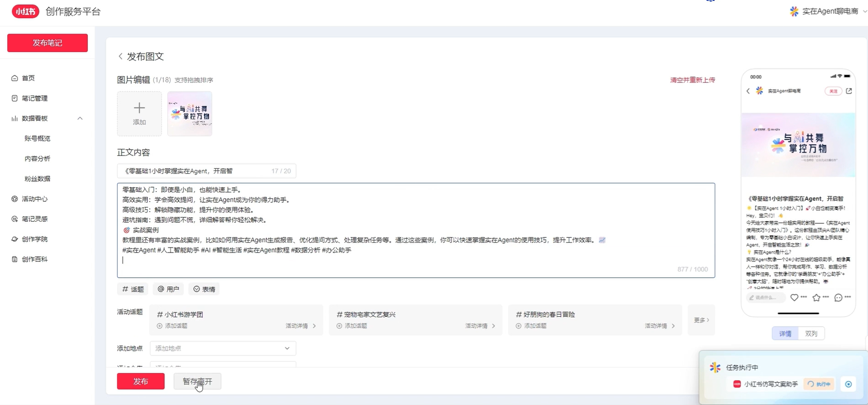Click 清空并重新上传 link
868x405 pixels.
(x=692, y=80)
